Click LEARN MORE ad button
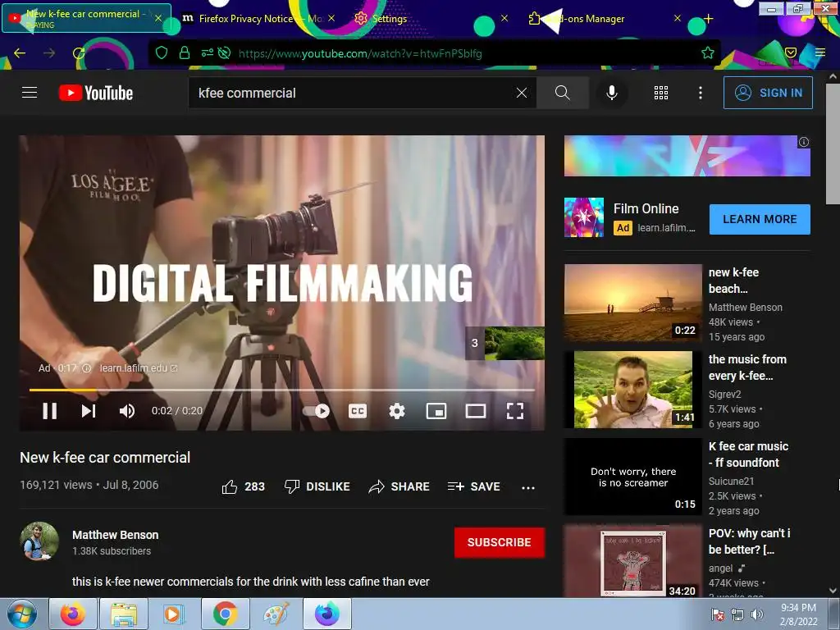The width and height of the screenshot is (840, 630). (x=760, y=219)
